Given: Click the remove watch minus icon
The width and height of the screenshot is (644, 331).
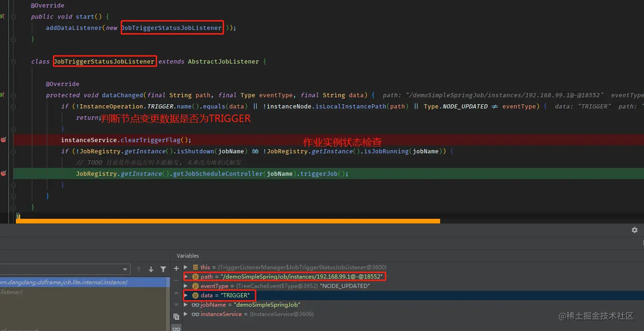Looking at the screenshot, I should point(176,281).
